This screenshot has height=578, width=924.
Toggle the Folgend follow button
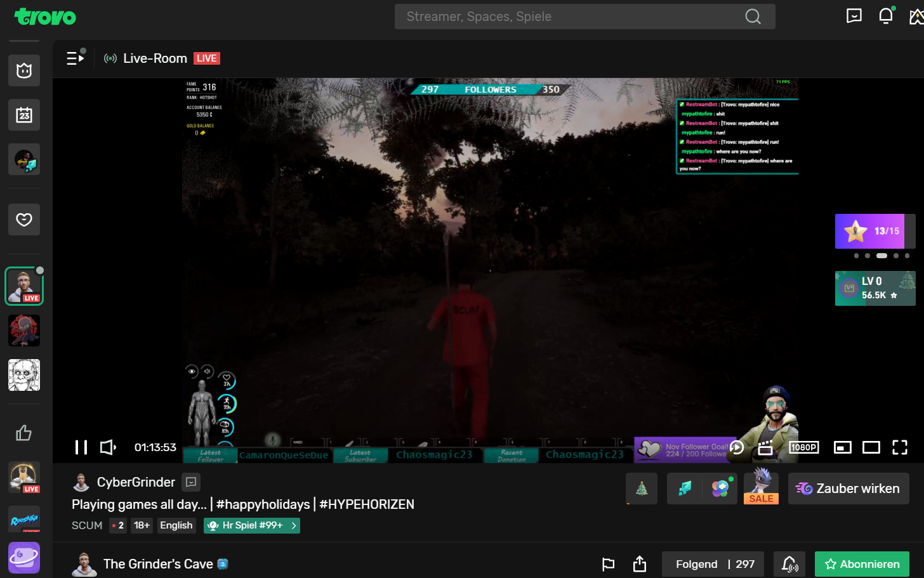[x=713, y=564]
